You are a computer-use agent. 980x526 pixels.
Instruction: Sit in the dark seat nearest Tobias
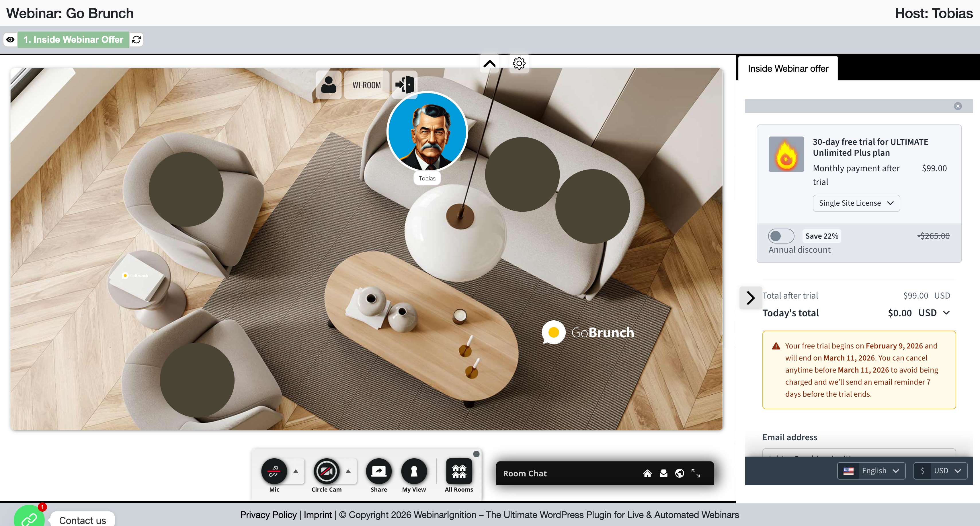point(522,174)
